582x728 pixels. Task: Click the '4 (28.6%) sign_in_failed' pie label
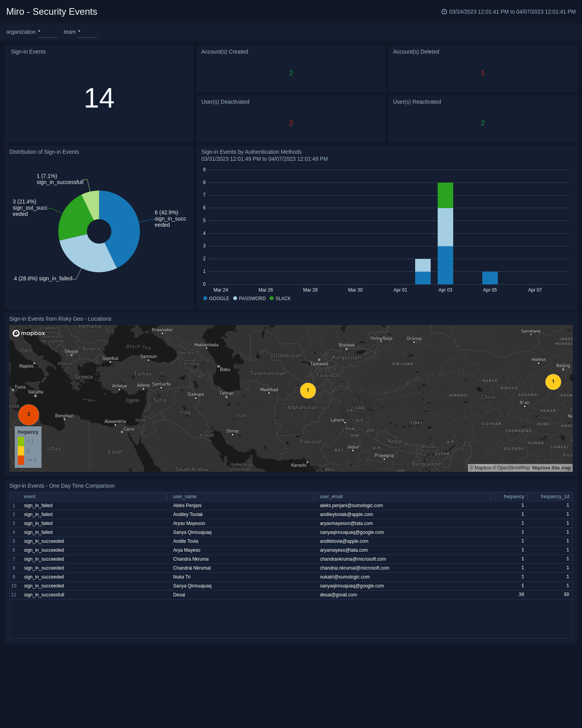(x=43, y=278)
